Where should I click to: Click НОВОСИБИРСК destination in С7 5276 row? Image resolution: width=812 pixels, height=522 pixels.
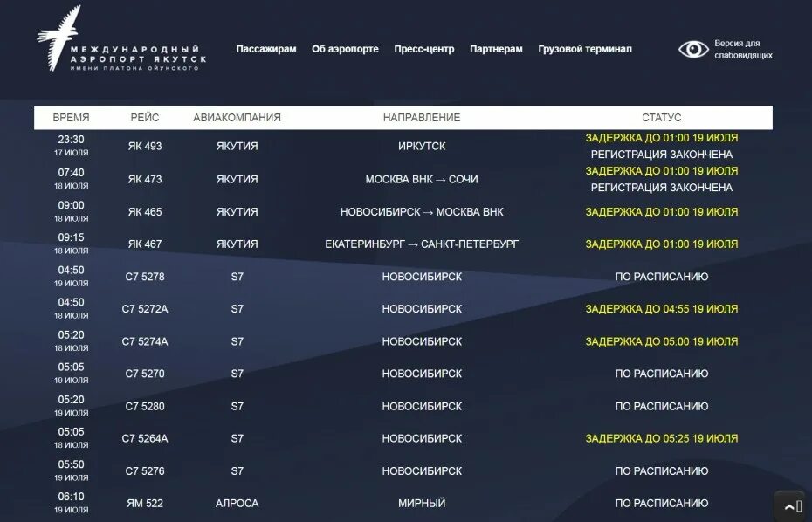click(x=422, y=470)
